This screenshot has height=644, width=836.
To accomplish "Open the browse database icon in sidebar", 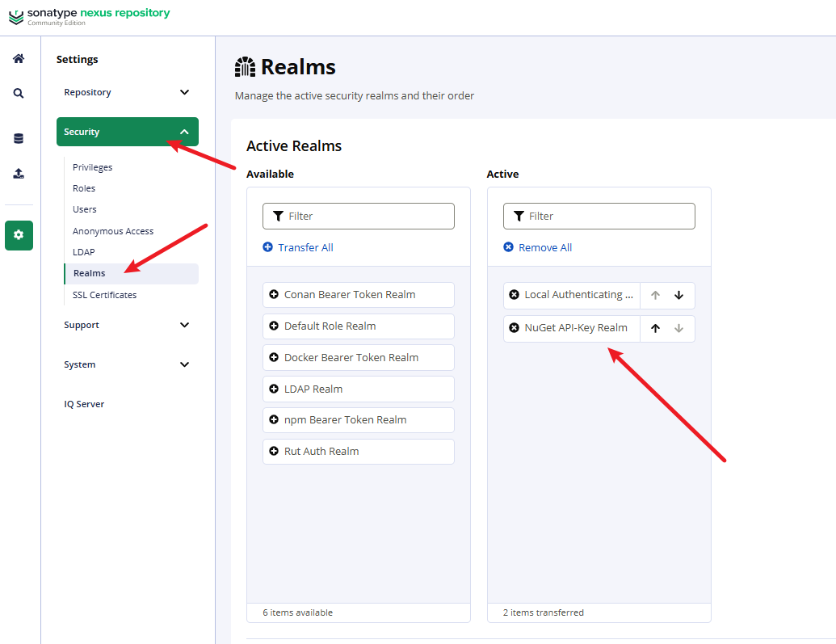I will [x=19, y=139].
